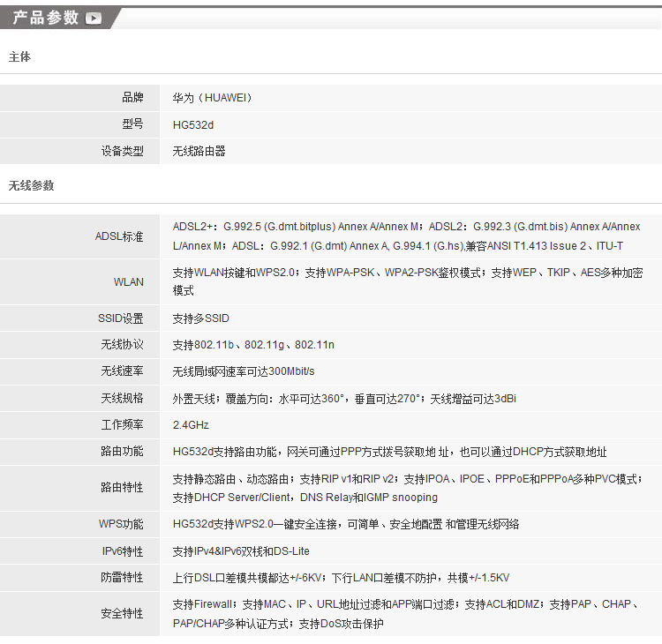The height and width of the screenshot is (644, 662).
Task: Click the 外置天线 coverage description
Action: click(x=344, y=399)
